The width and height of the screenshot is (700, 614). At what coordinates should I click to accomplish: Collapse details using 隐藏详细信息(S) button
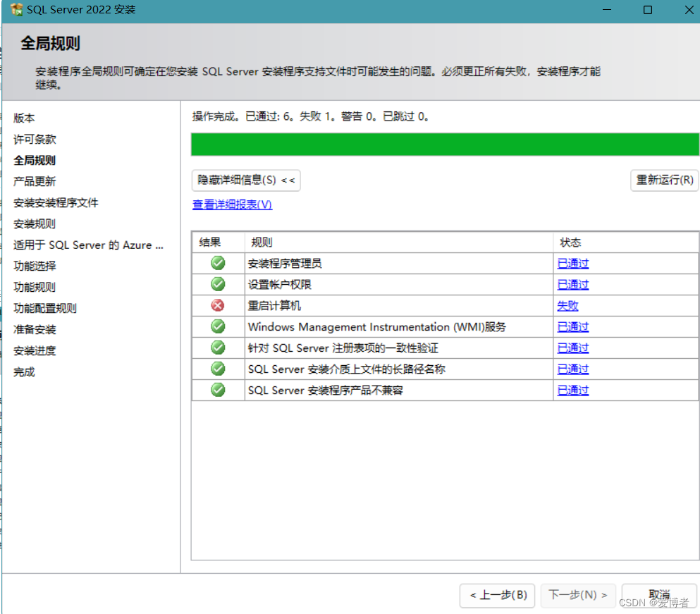pos(245,180)
